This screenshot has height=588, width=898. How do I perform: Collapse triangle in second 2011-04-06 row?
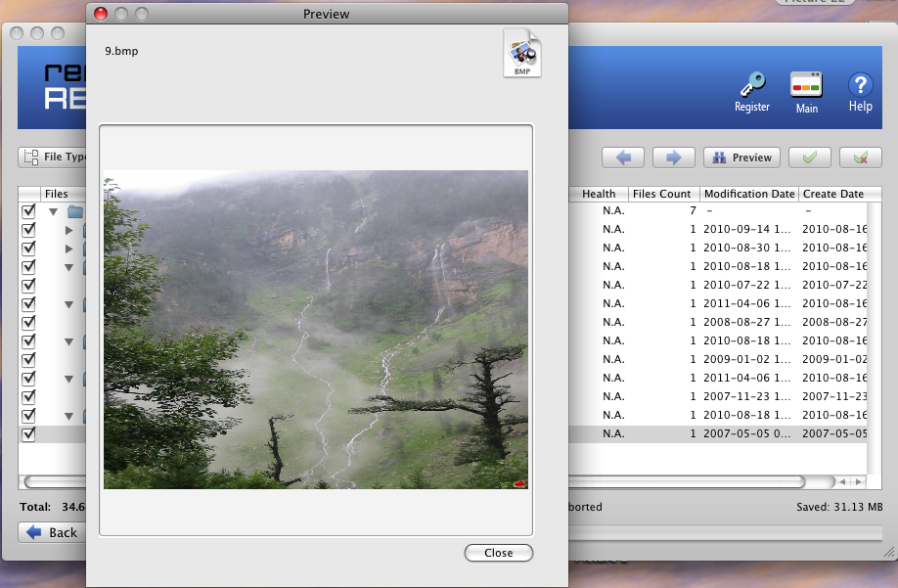[x=68, y=379]
